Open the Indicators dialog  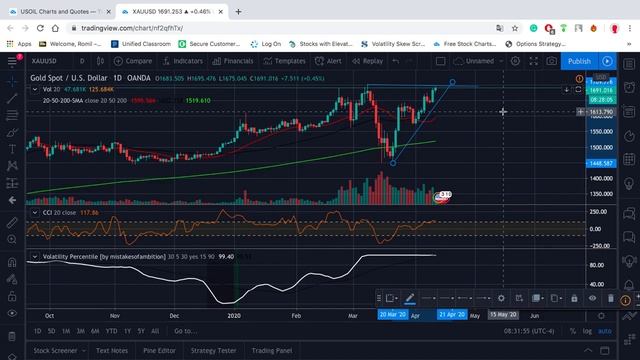point(182,61)
